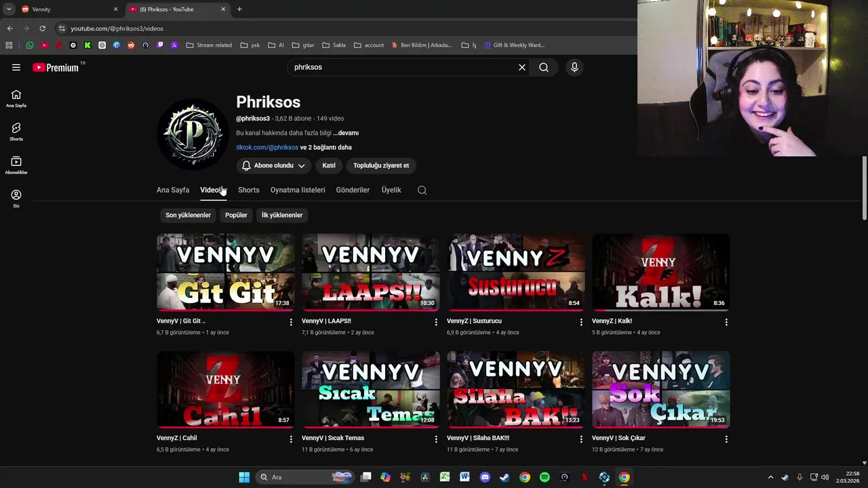Viewport: 868px width, 488px height.
Task: Open the tiktok.com/@phriksos link
Action: [x=267, y=147]
